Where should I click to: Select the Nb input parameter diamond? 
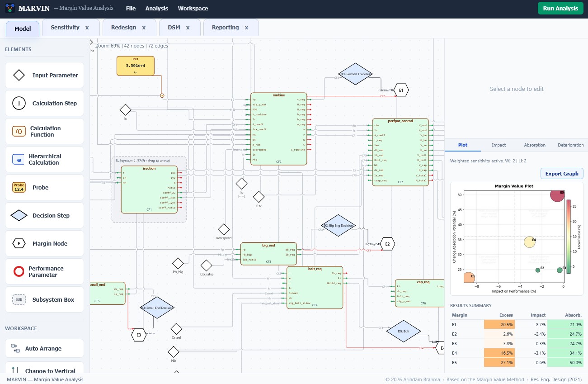173,351
